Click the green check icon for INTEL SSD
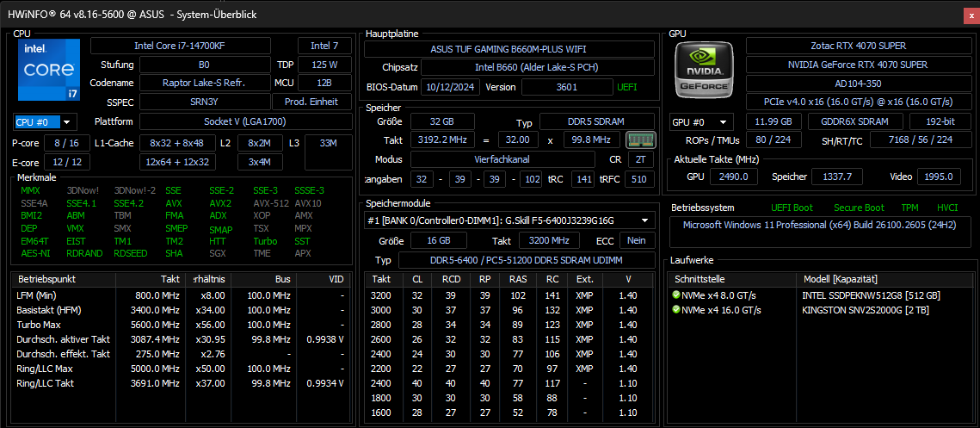This screenshot has height=428, width=980. coord(675,295)
